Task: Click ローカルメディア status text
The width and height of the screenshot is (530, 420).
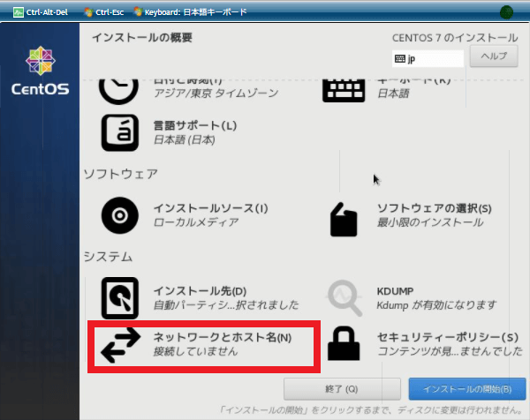Action: pyautogui.click(x=196, y=222)
